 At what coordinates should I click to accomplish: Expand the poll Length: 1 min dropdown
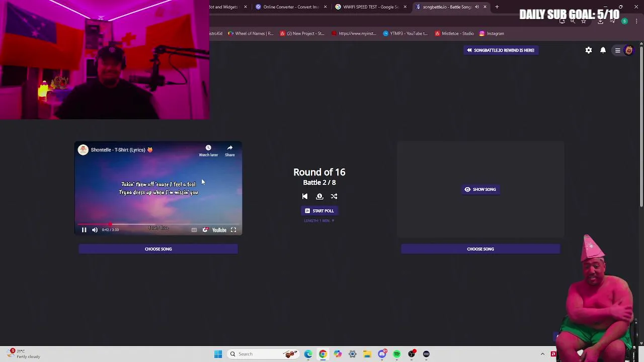tap(319, 221)
